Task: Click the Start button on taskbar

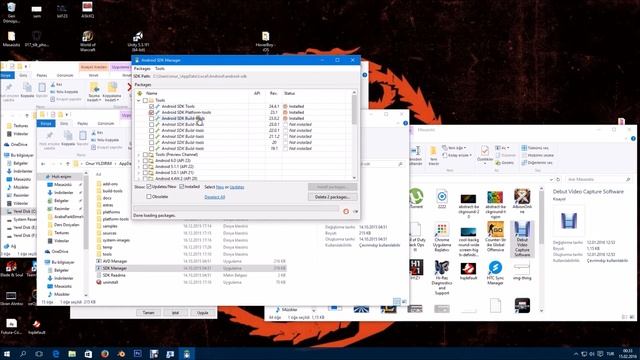Action: coord(7,353)
